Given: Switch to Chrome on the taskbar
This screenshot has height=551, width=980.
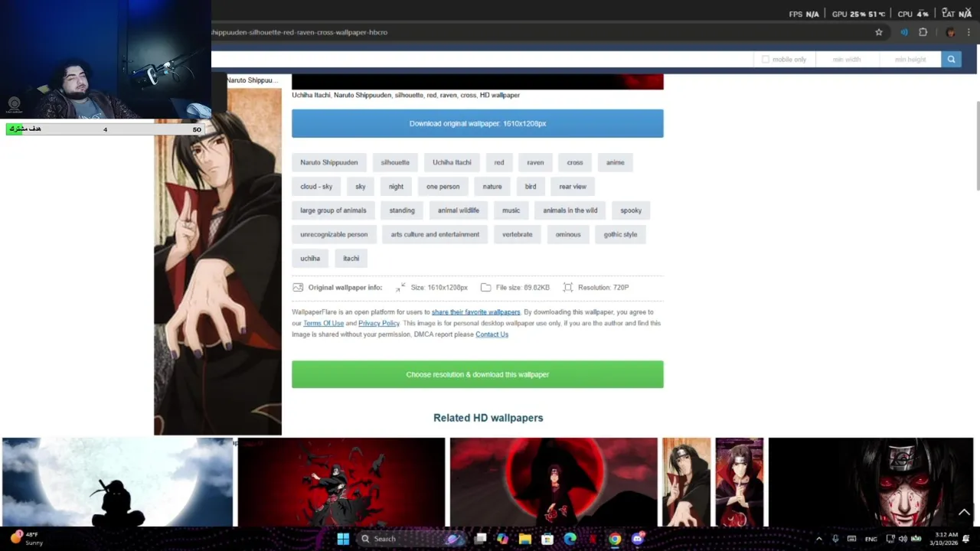Looking at the screenshot, I should pyautogui.click(x=615, y=539).
